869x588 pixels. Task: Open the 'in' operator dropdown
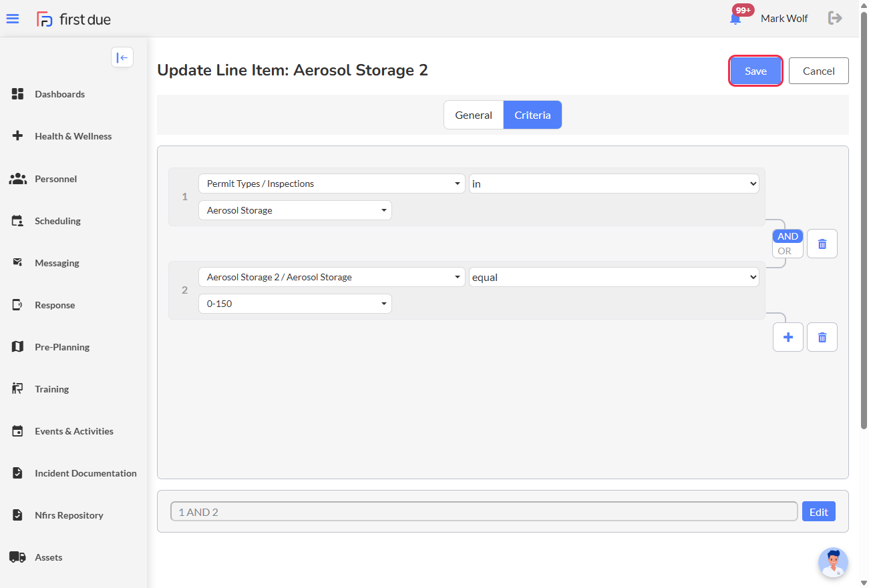coord(614,184)
